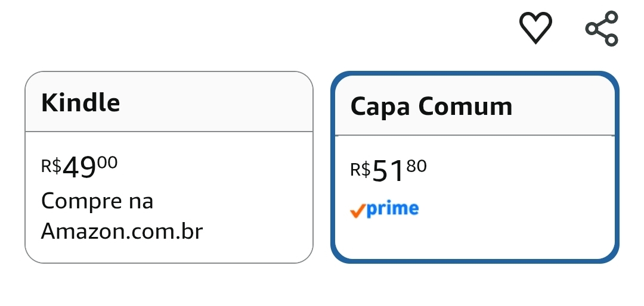Click the R$49,00 Kindle price
This screenshot has width=644, height=306.
(79, 168)
